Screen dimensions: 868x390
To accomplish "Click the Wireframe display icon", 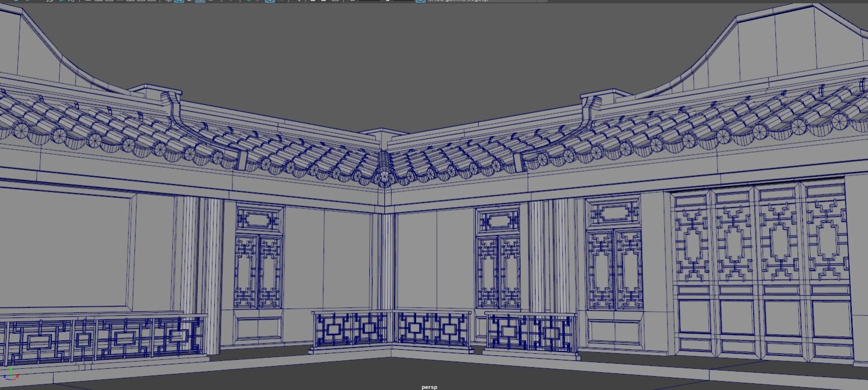I will coord(169,1).
